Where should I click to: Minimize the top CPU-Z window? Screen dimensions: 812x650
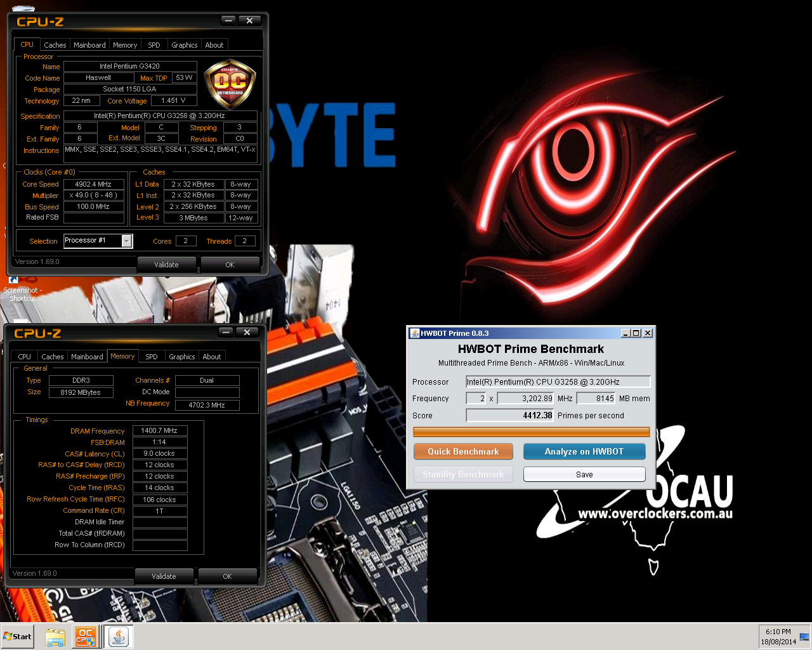point(228,21)
